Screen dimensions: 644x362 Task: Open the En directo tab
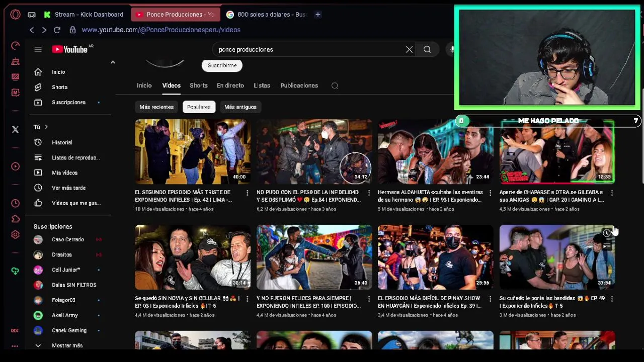pos(230,85)
